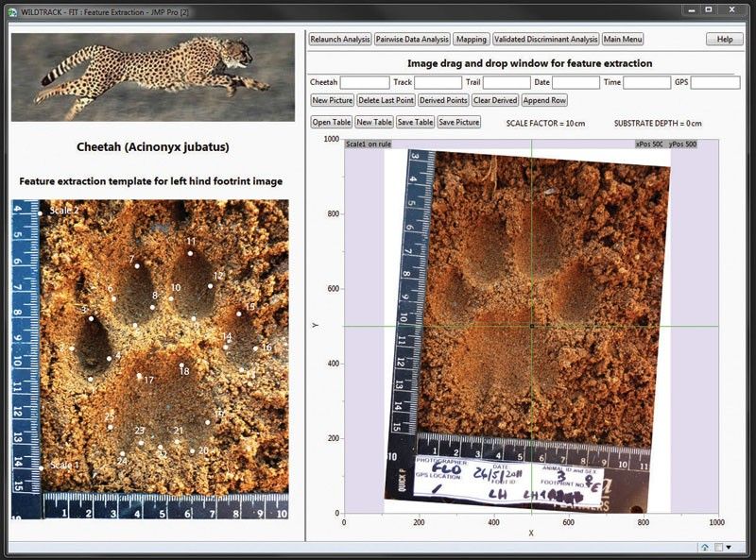Screen dimensions: 756x560
Task: Click Relaunch Analysis
Action: [x=341, y=39]
